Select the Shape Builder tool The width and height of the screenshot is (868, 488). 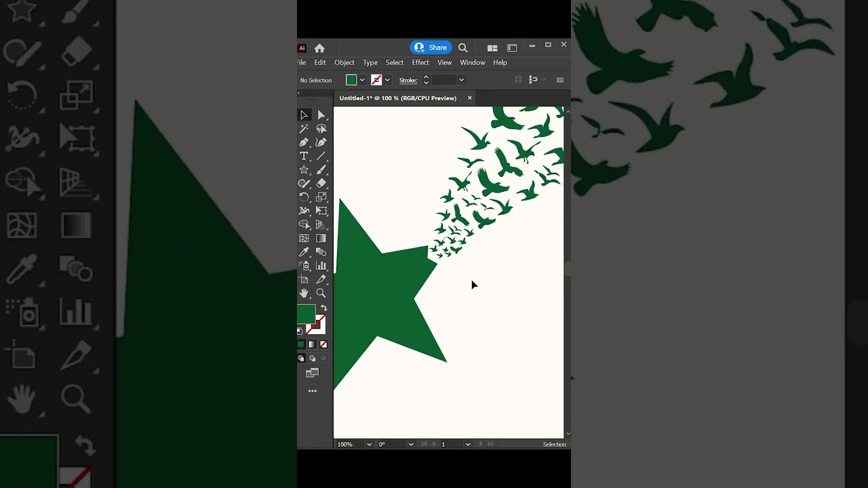click(304, 224)
